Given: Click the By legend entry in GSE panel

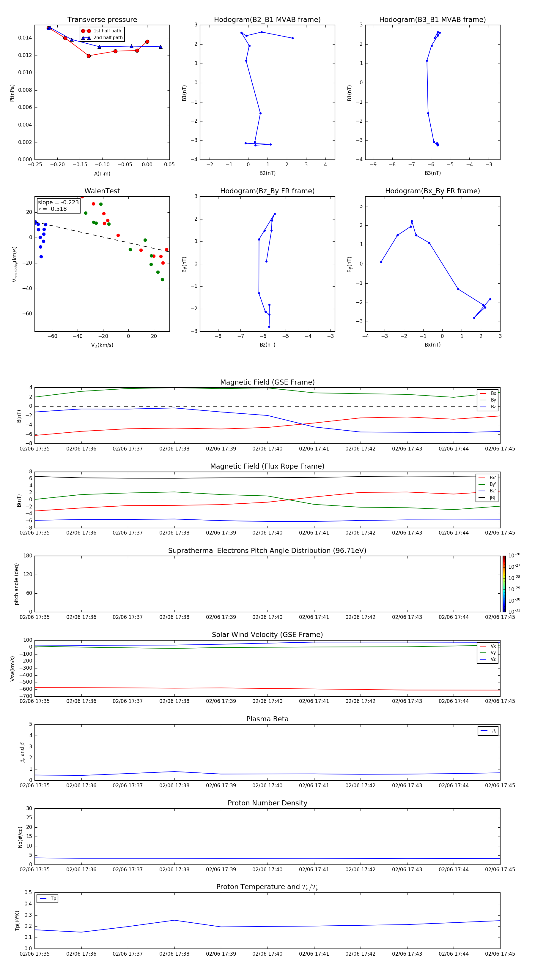Looking at the screenshot, I should point(488,400).
